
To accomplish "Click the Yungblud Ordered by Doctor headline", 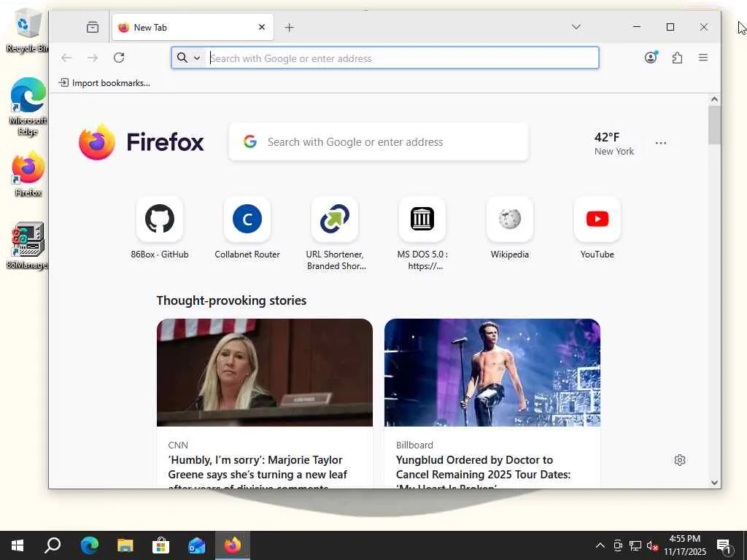I will tap(483, 470).
